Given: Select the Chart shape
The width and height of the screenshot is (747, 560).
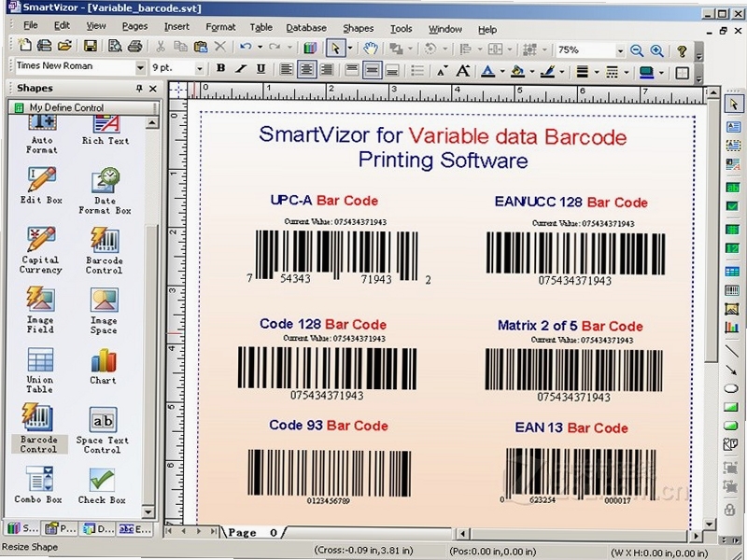Looking at the screenshot, I should click(103, 366).
